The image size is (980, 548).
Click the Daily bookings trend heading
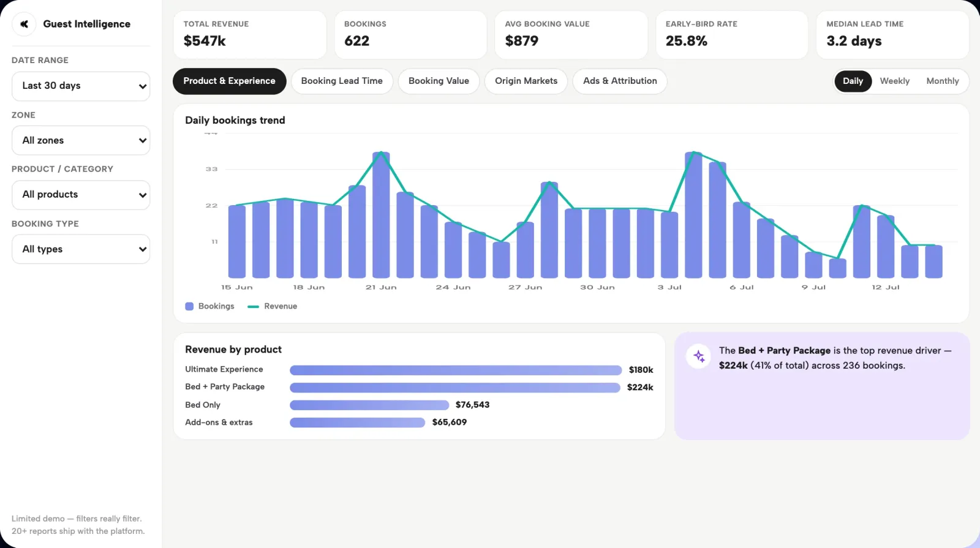[x=235, y=120]
